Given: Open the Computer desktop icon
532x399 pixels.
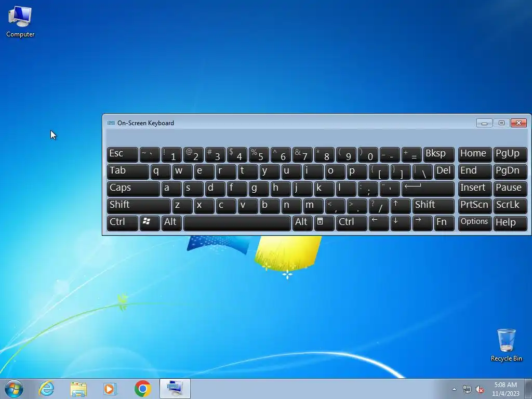Looking at the screenshot, I should point(20,21).
